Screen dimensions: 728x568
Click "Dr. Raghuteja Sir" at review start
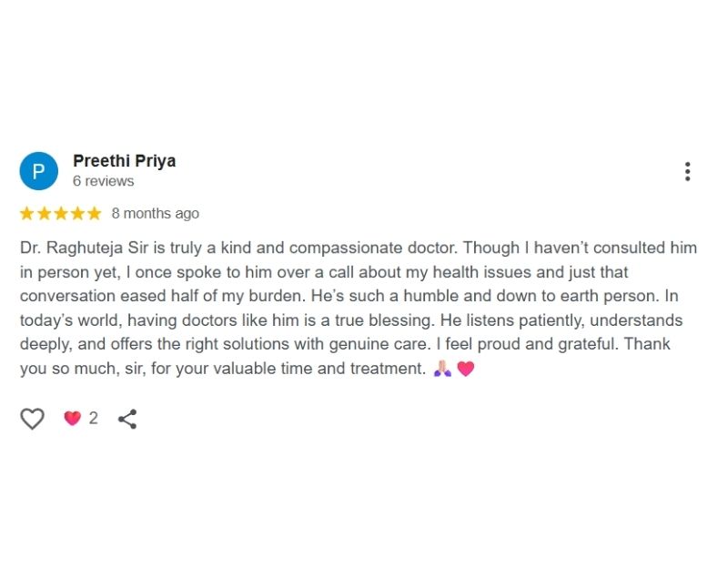(x=76, y=248)
